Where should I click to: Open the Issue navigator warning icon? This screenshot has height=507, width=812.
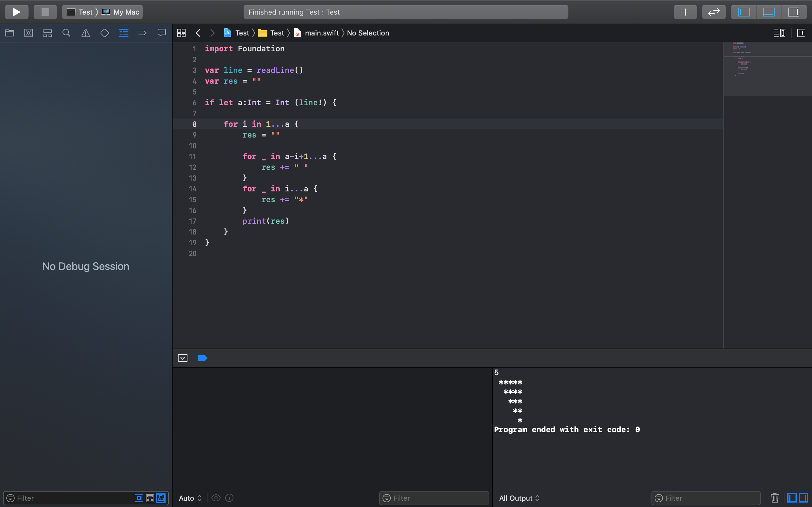pos(86,33)
